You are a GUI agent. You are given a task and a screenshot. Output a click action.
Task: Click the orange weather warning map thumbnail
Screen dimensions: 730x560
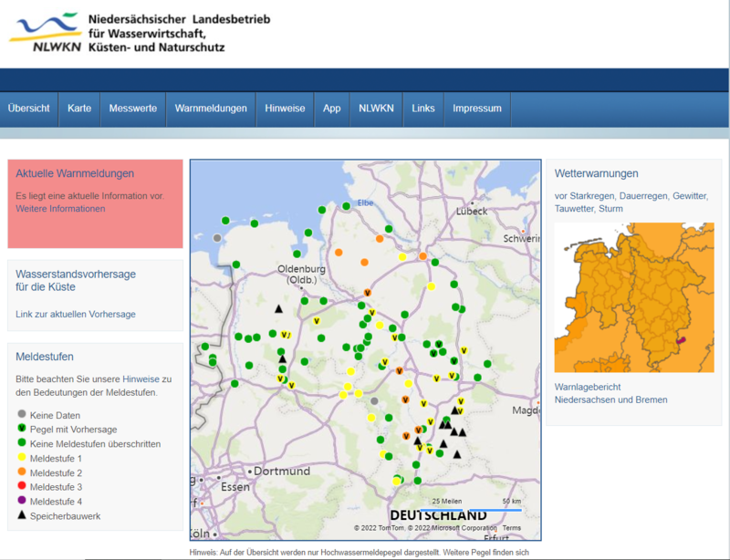click(634, 297)
